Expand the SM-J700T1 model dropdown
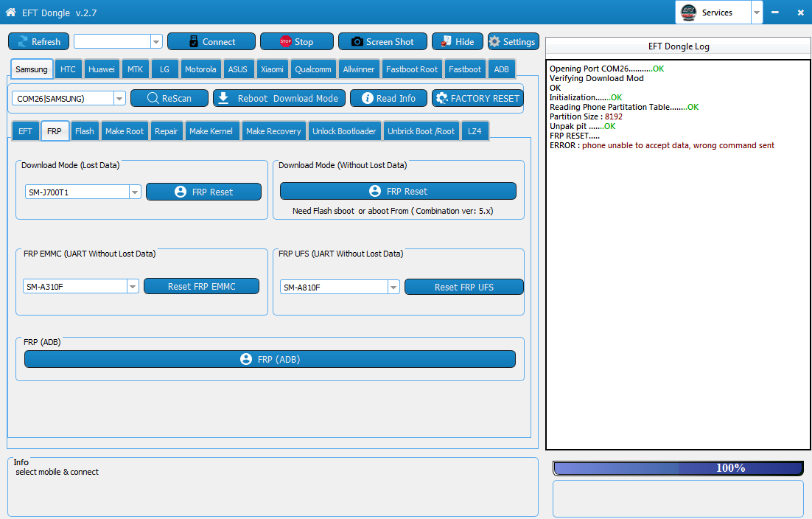This screenshot has height=519, width=812. (135, 192)
